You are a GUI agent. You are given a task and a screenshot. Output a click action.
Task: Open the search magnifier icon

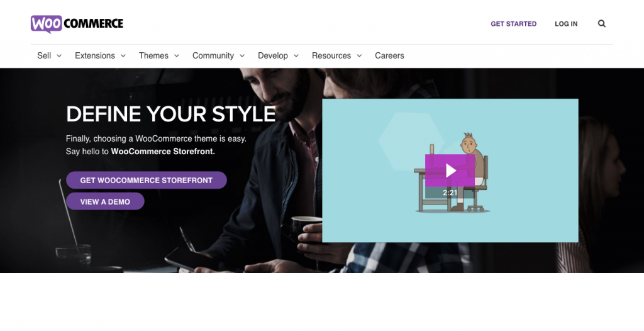click(x=602, y=24)
